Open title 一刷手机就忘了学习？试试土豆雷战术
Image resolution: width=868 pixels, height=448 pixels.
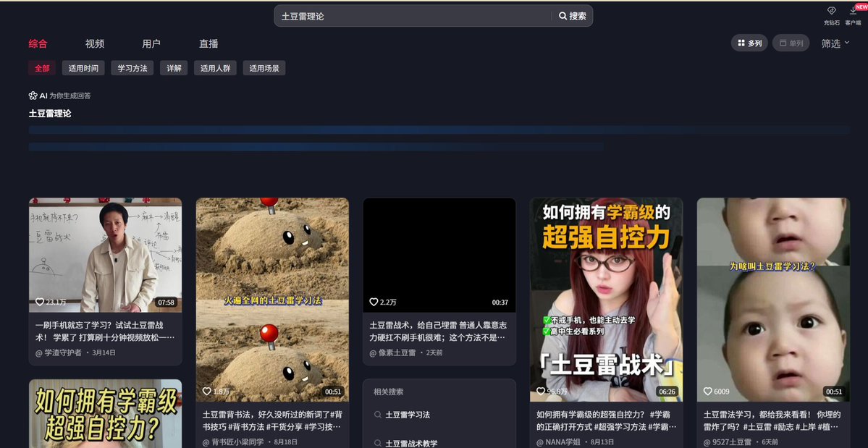click(105, 331)
